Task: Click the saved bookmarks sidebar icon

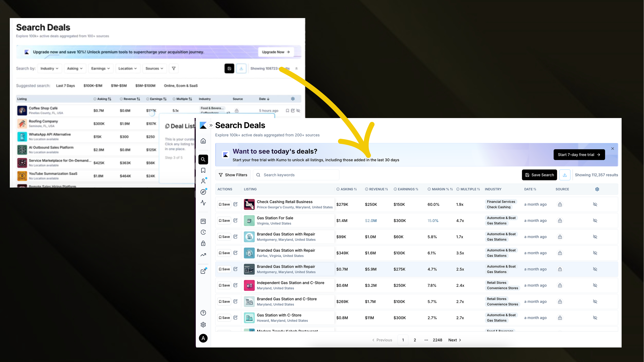Action: [203, 170]
